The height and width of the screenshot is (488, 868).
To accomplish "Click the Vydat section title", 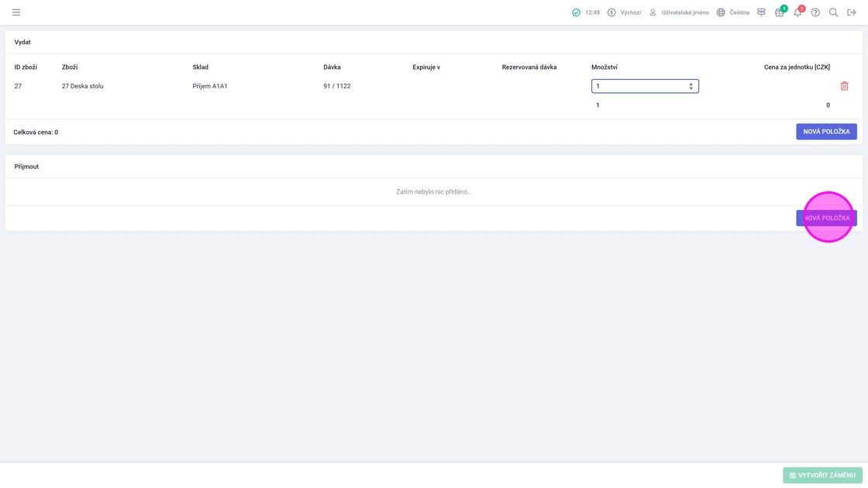I will tap(22, 42).
